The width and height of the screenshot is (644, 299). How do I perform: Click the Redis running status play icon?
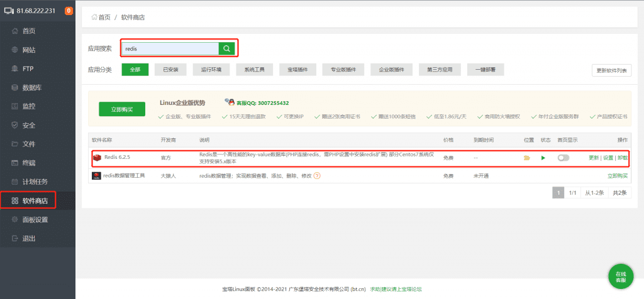[543, 158]
